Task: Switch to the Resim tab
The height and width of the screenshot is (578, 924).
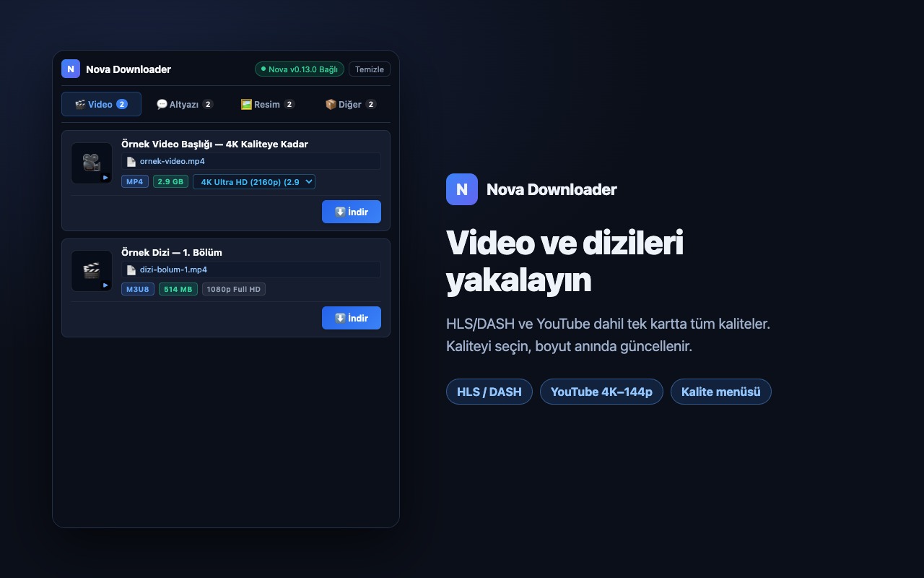Action: coord(268,104)
